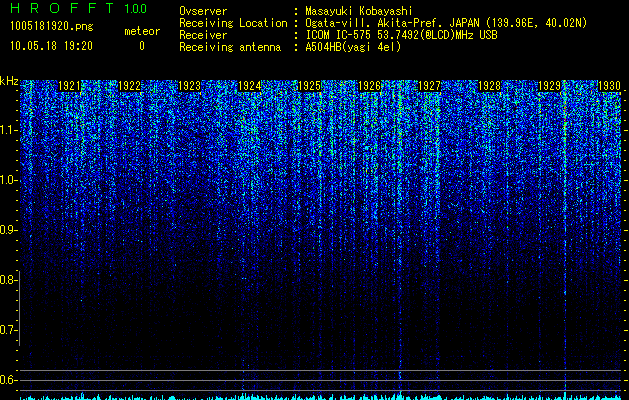The height and width of the screenshot is (400, 629).
Task: Click the Receiving antenna label
Action: click(x=230, y=47)
